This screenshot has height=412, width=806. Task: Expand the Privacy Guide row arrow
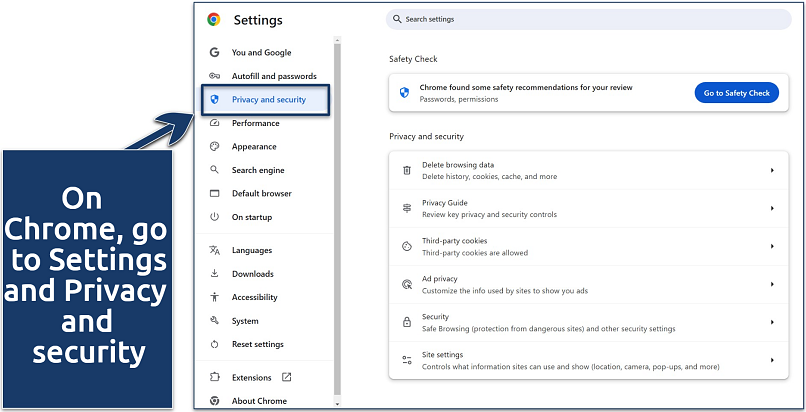tap(772, 208)
